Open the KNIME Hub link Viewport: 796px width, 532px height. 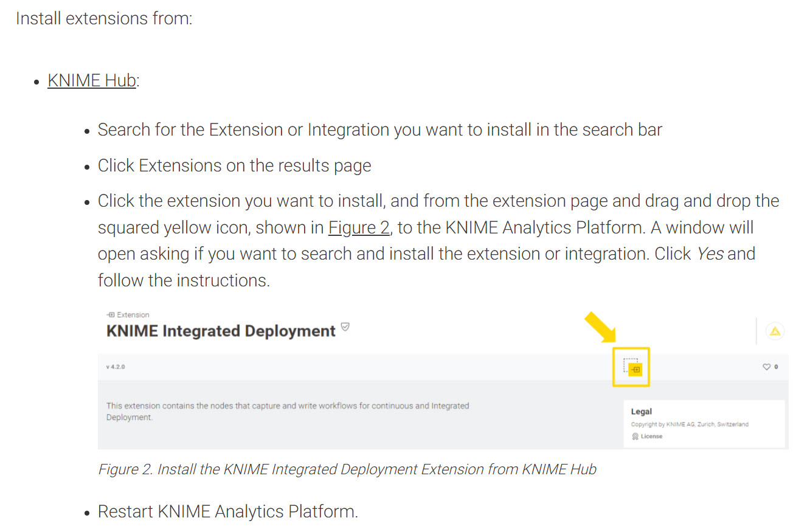(x=92, y=80)
